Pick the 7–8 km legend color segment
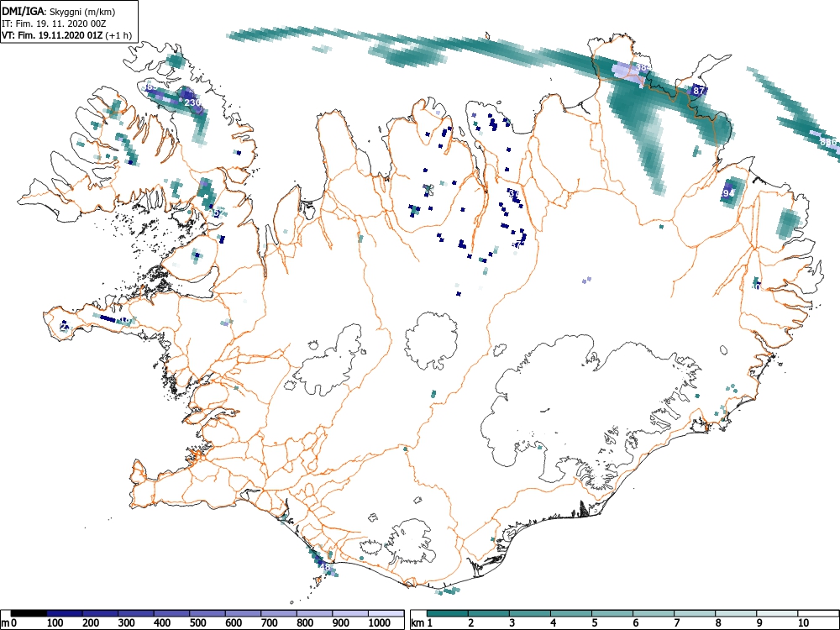The image size is (840, 630). point(695,613)
